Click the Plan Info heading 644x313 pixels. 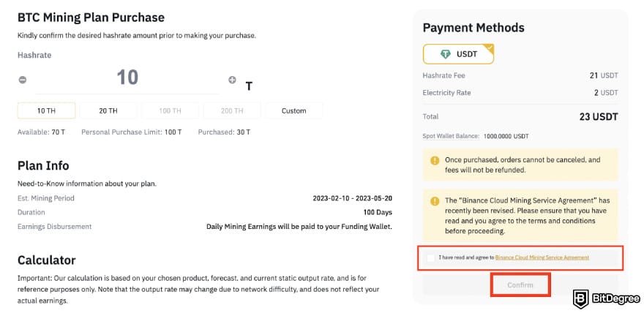tap(43, 166)
